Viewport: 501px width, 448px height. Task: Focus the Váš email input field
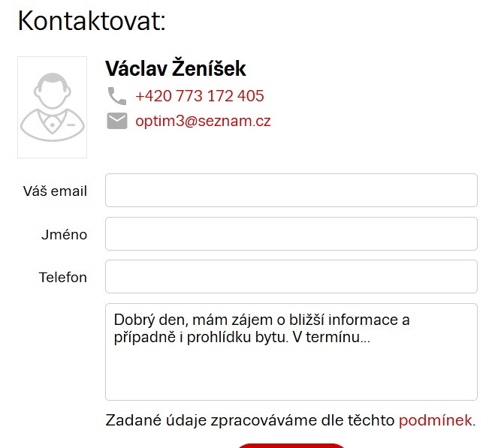(x=291, y=191)
